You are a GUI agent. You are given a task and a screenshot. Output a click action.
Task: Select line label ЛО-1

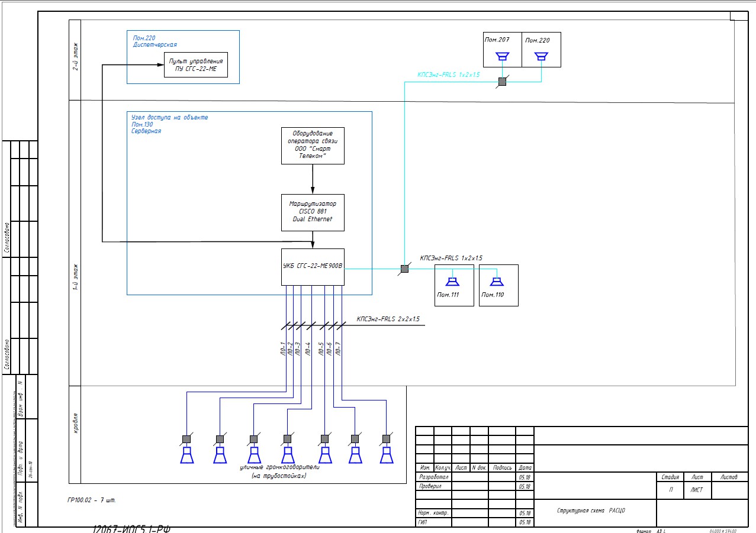[x=282, y=350]
